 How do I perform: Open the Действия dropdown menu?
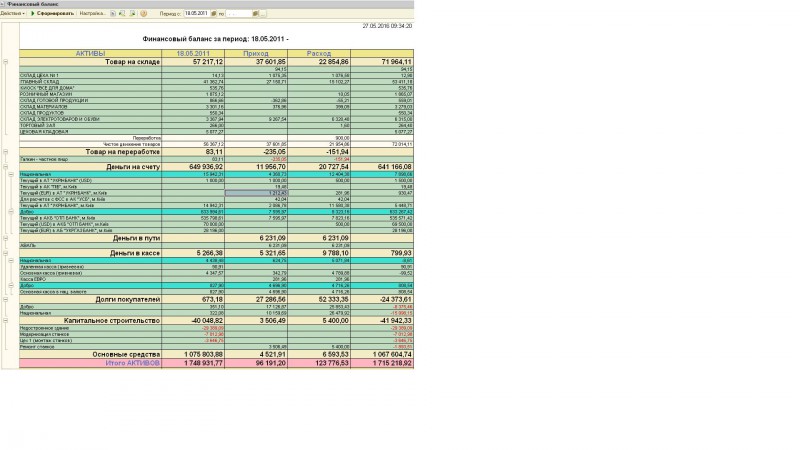click(12, 13)
